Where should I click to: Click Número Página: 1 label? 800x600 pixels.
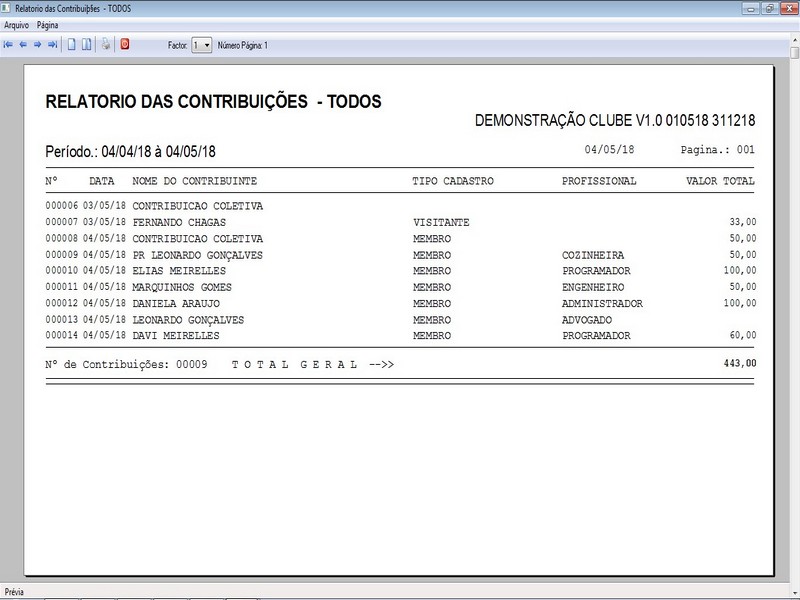pos(242,45)
